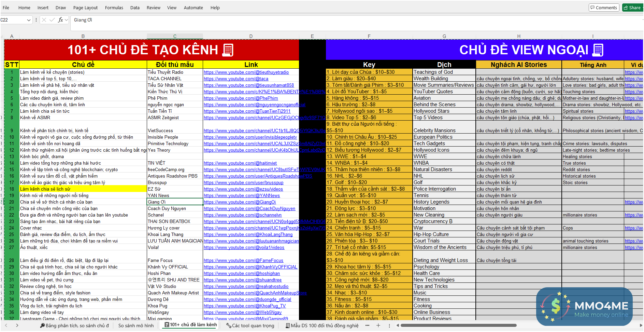Open the Formulas ribbon tab
644x332 pixels.
[x=114, y=8]
